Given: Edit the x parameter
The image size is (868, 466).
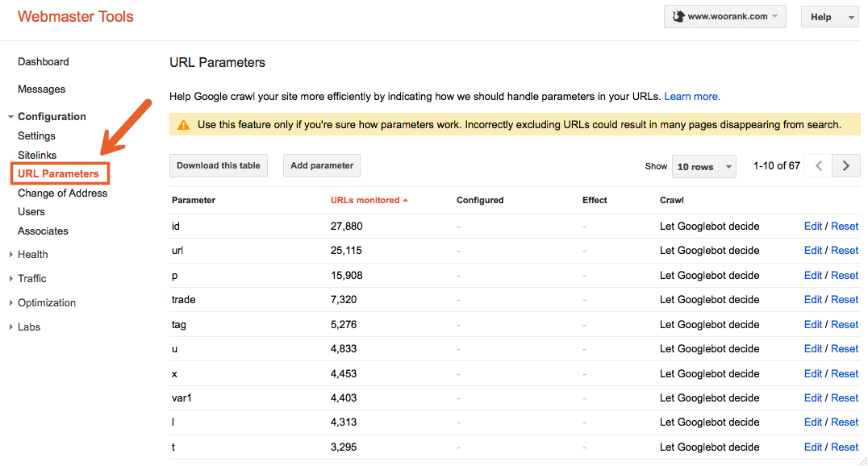Looking at the screenshot, I should pyautogui.click(x=812, y=374).
